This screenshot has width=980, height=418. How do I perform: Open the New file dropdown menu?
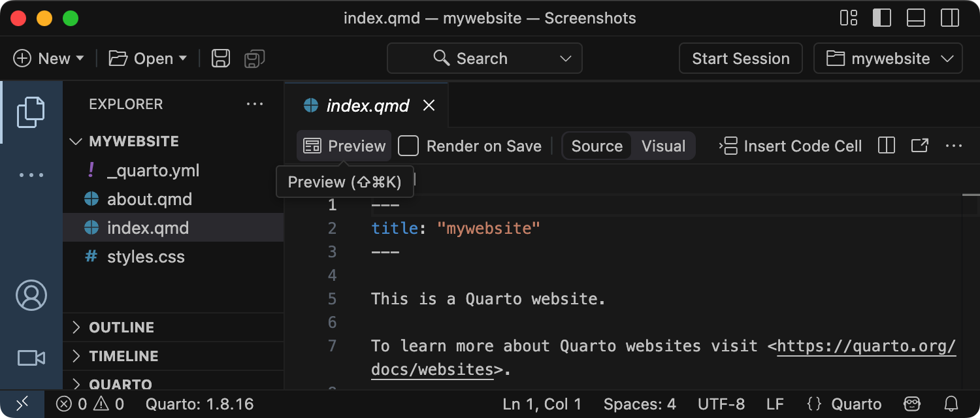point(49,59)
